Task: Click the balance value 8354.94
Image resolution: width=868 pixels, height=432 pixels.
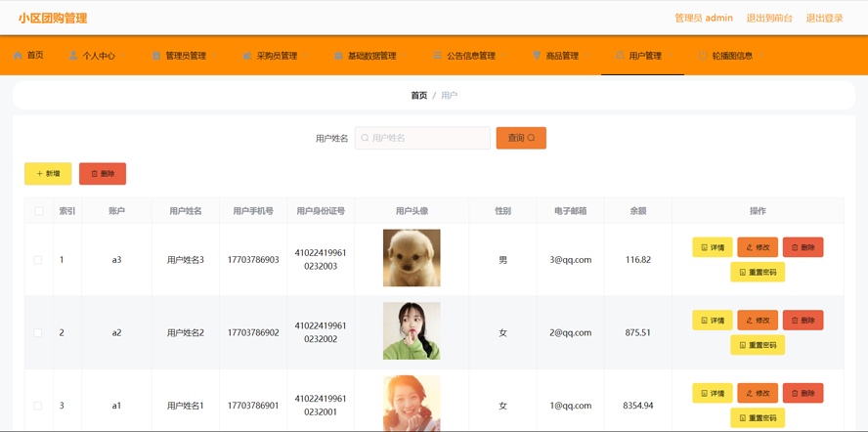Action: 638,406
